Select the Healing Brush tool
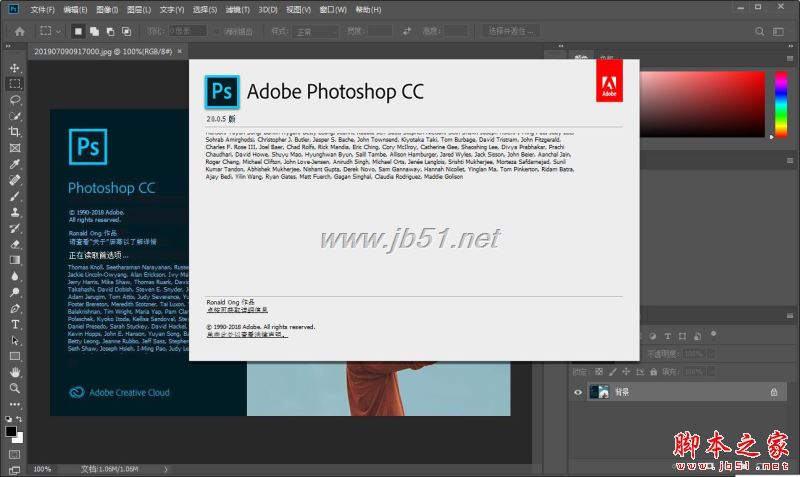Image resolution: width=800 pixels, height=477 pixels. (x=14, y=180)
